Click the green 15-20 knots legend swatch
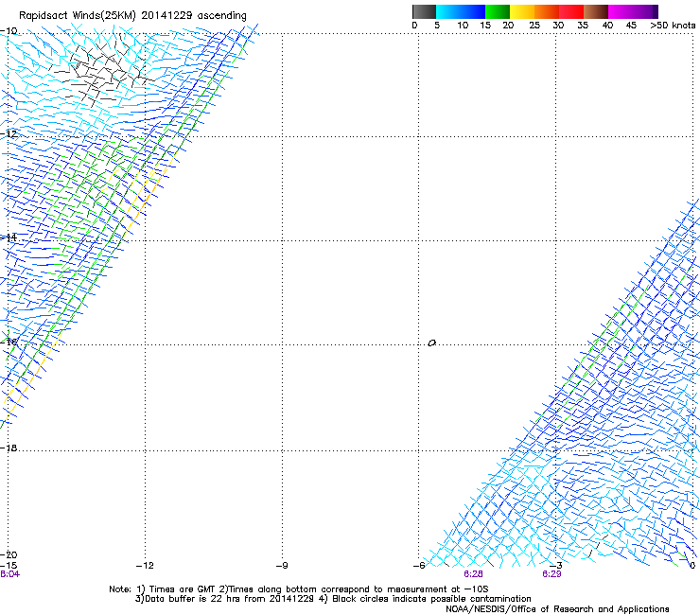Screen dimensions: 700x615 click(x=498, y=11)
